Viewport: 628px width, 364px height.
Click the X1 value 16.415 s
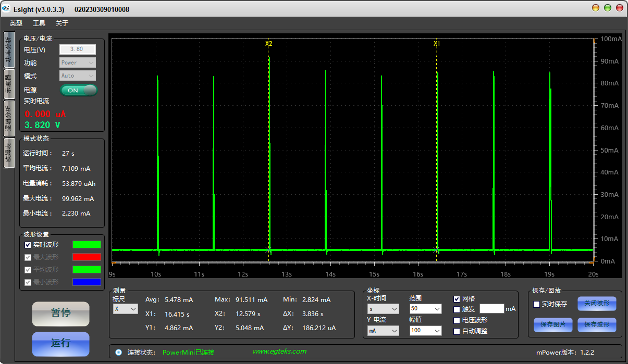pyautogui.click(x=177, y=314)
